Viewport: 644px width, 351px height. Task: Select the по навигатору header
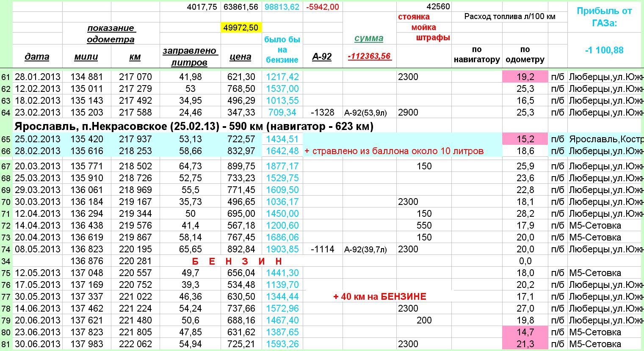pos(477,55)
